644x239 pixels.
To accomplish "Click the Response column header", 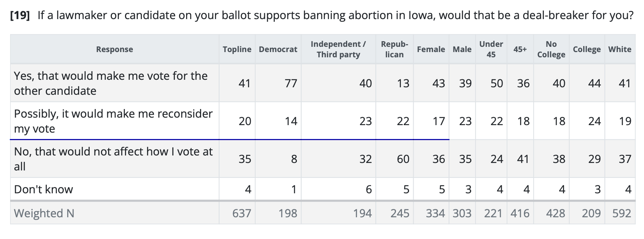I will [114, 49].
